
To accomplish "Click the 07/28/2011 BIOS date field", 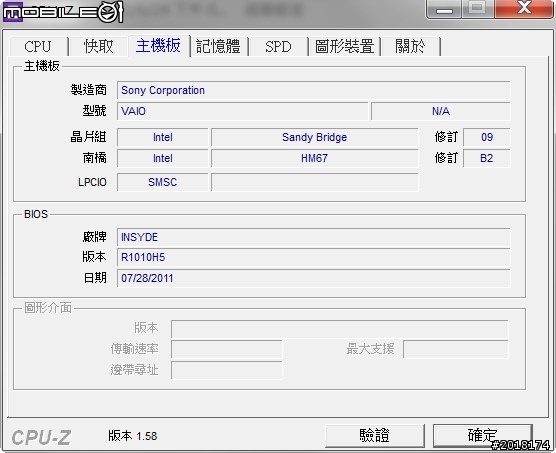I will [x=313, y=278].
